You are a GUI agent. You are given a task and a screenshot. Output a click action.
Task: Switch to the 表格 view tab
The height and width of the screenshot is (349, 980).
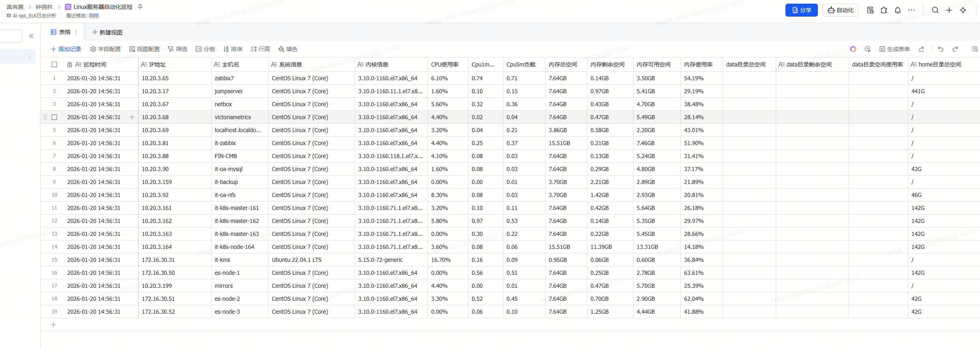61,32
